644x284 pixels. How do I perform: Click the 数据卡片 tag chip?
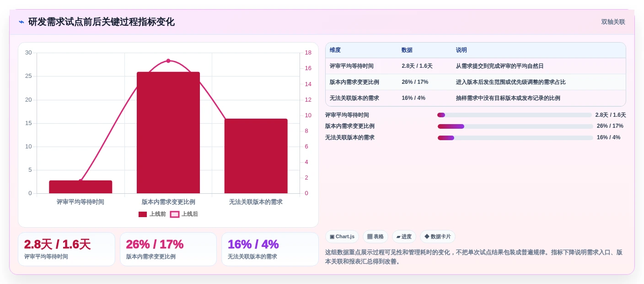point(438,236)
